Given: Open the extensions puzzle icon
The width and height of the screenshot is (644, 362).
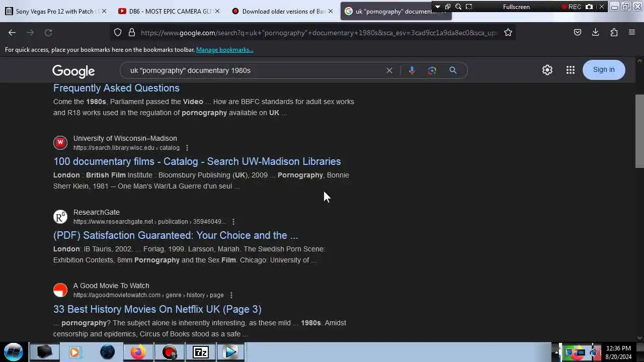Looking at the screenshot, I should click(614, 33).
